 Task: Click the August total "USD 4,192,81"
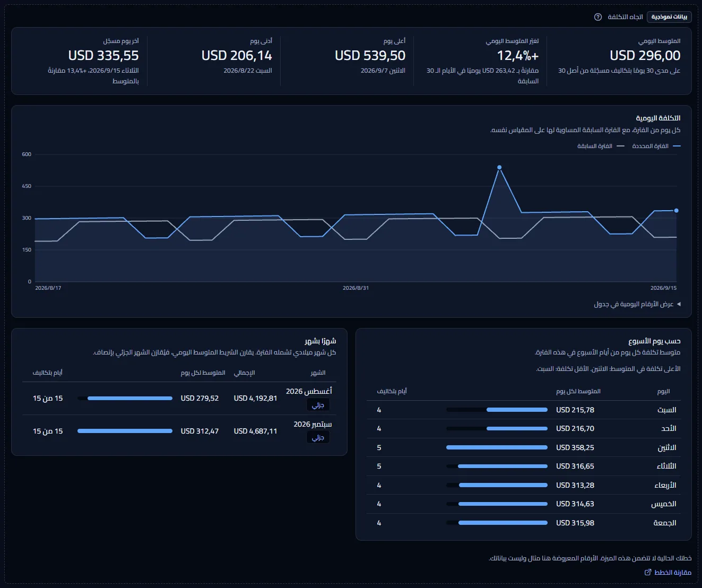255,398
